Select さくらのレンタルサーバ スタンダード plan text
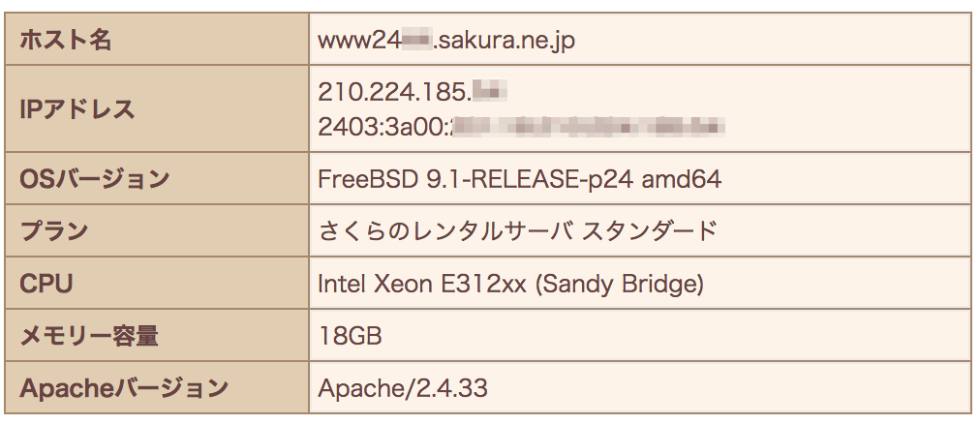The image size is (980, 424). (x=517, y=231)
